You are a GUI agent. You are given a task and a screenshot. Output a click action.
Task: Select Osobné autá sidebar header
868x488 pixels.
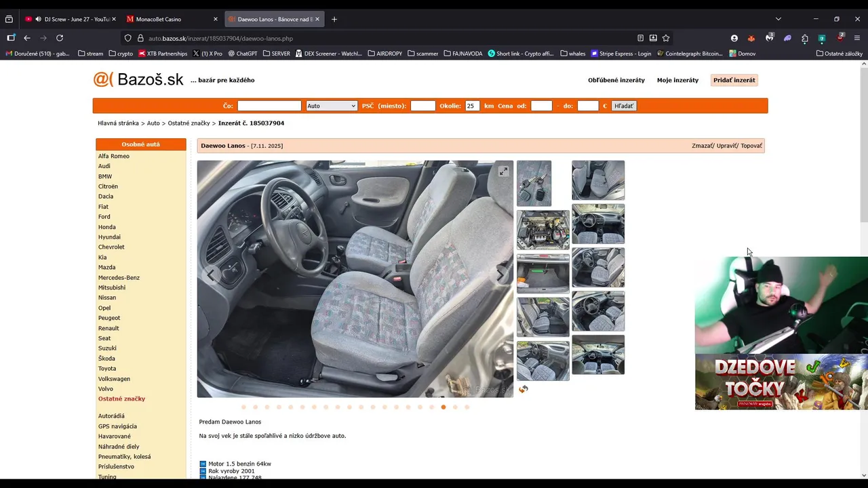pyautogui.click(x=141, y=144)
